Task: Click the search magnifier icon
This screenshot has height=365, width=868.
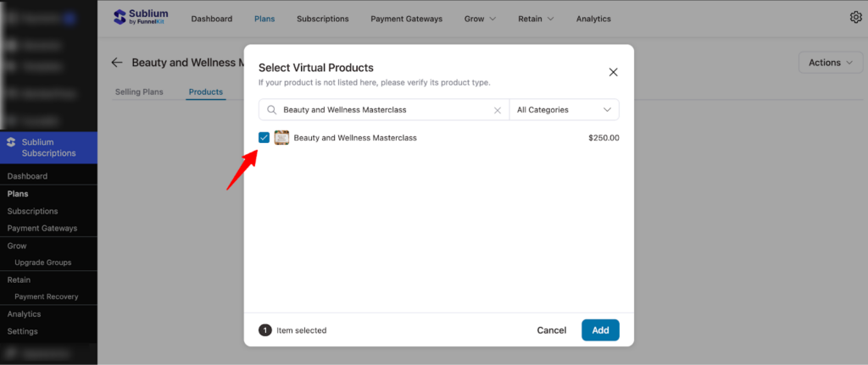Action: pyautogui.click(x=272, y=110)
